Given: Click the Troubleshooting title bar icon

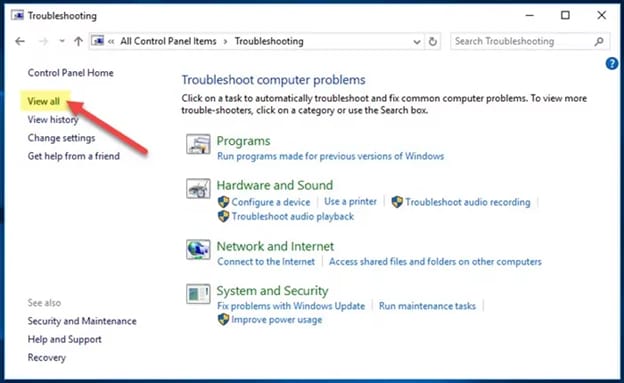Looking at the screenshot, I should pyautogui.click(x=18, y=16).
